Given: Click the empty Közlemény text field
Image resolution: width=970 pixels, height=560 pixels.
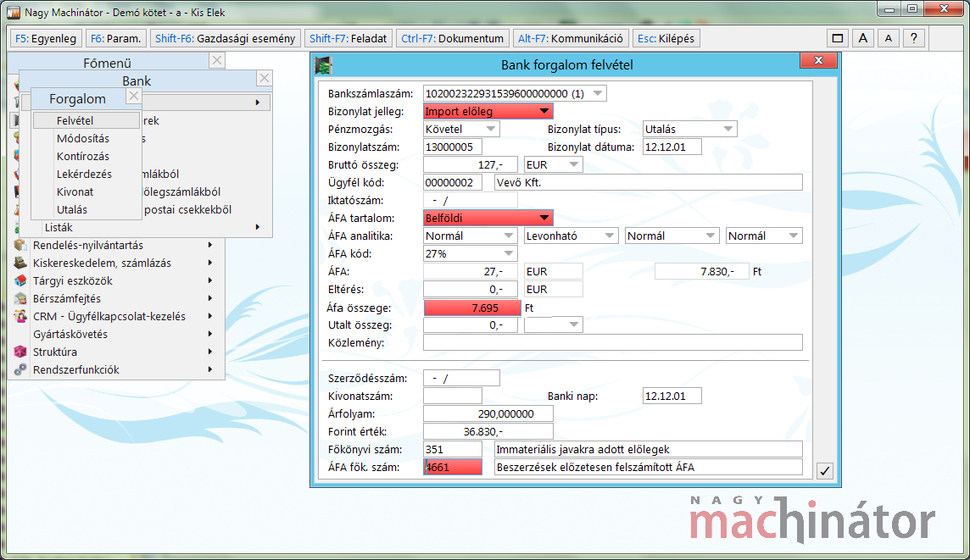Looking at the screenshot, I should (612, 343).
